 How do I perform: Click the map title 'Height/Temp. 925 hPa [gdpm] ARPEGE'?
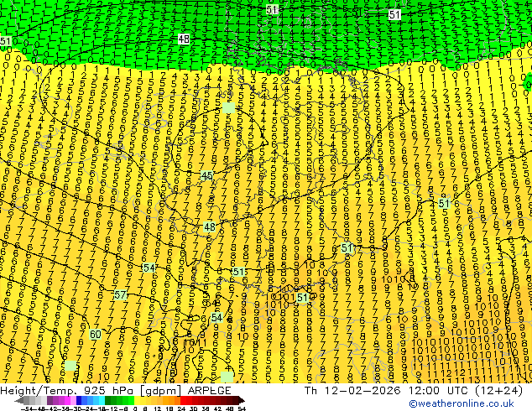[115, 390]
